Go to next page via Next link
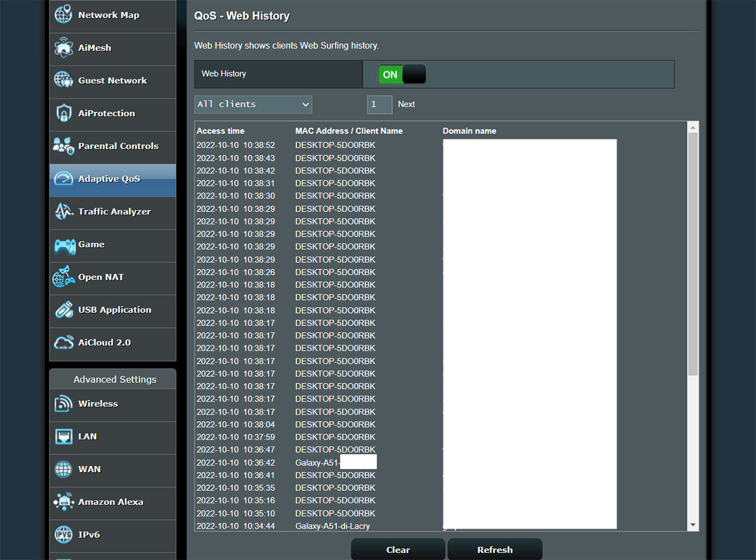The height and width of the screenshot is (560, 756). pos(406,104)
